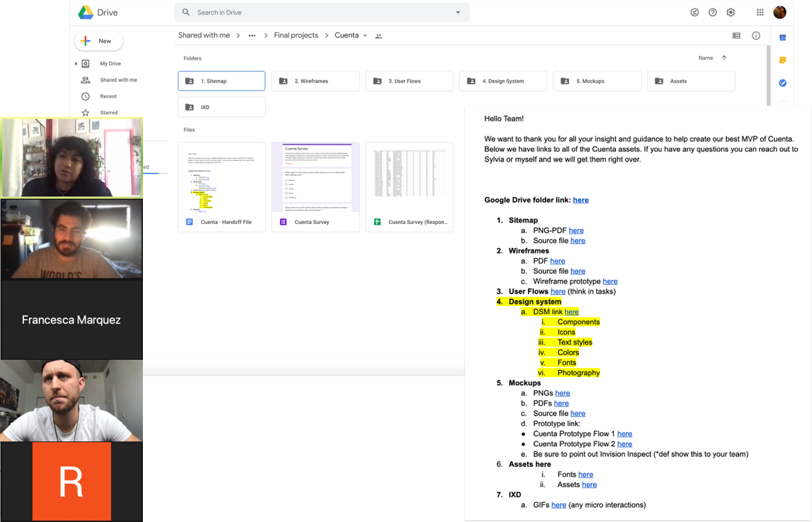Open the GIFs here link under IXD
The width and height of the screenshot is (812, 522).
click(559, 504)
